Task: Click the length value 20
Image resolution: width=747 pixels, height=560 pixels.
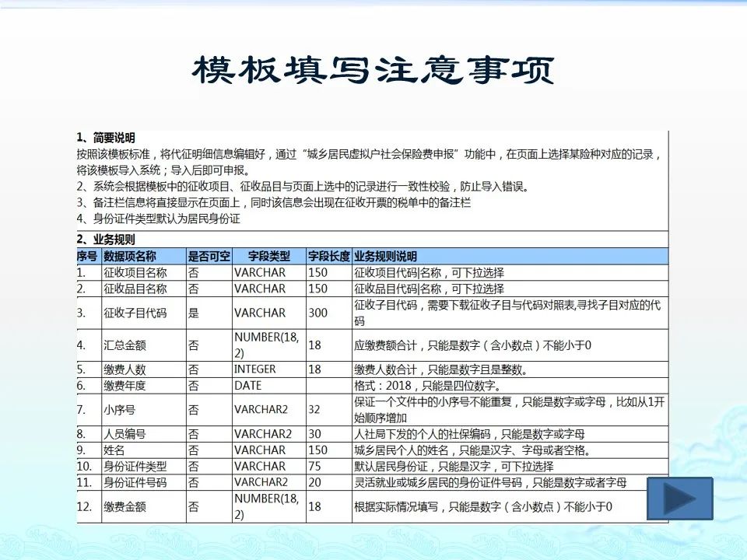Action: click(x=314, y=482)
